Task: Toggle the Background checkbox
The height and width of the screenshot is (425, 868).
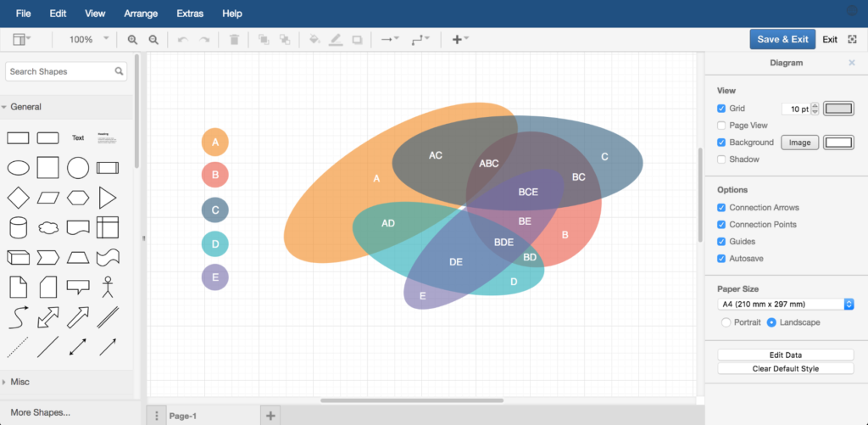Action: click(721, 143)
